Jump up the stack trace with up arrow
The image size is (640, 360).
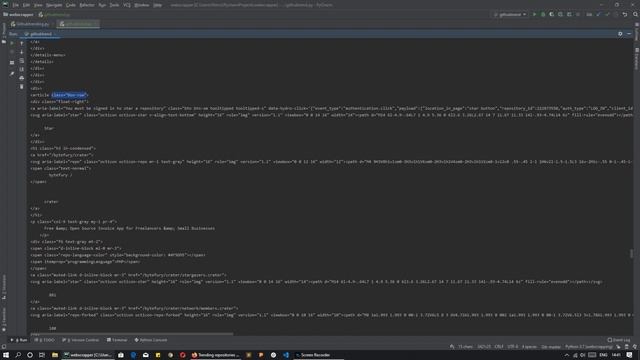(x=22, y=43)
